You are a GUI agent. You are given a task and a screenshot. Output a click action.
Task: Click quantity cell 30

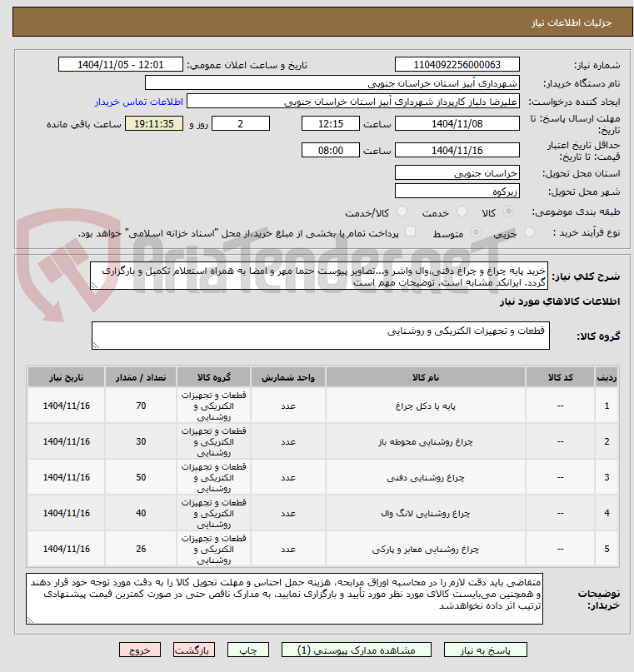[x=141, y=442]
